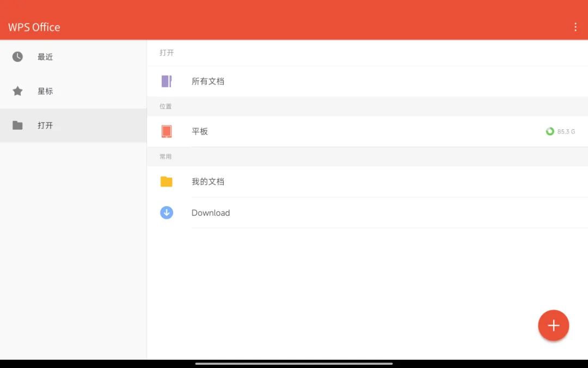This screenshot has height=368, width=588.
Task: Tap the folder icon beside 打开
Action: click(x=17, y=125)
